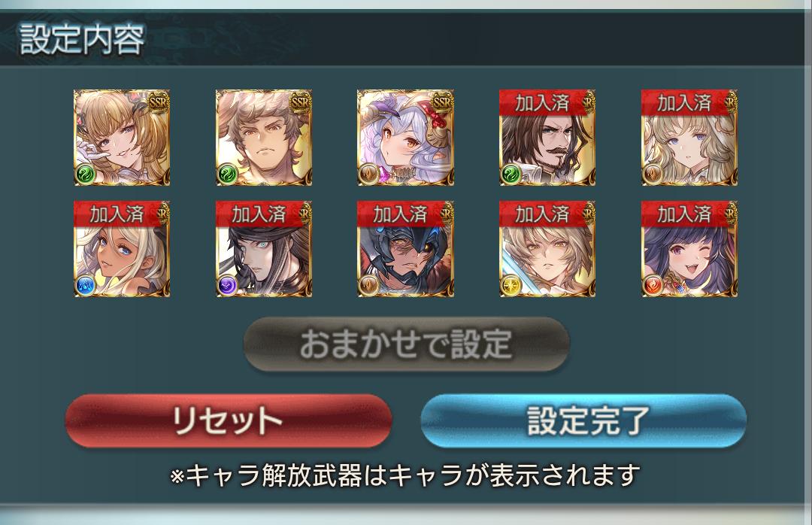
Task: Click fire element icon on purple-haired girl
Action: [x=653, y=286]
